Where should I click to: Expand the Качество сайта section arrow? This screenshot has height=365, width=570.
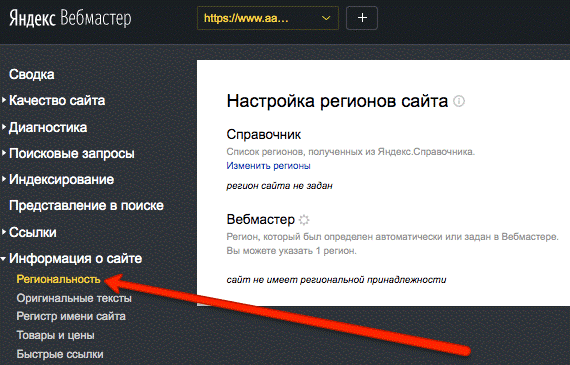pyautogui.click(x=4, y=100)
